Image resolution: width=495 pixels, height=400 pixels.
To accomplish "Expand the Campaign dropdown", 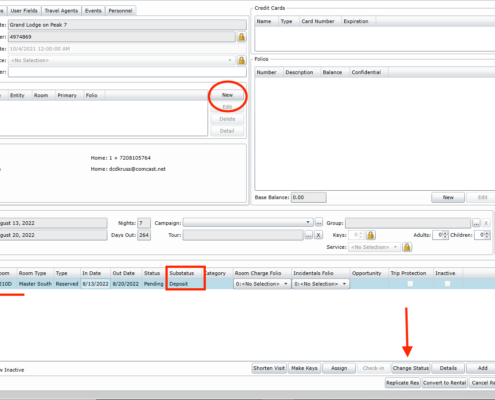I will [308, 222].
